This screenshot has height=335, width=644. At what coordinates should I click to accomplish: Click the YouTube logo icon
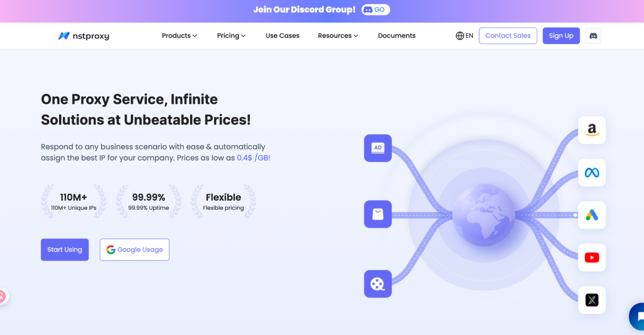coord(592,258)
